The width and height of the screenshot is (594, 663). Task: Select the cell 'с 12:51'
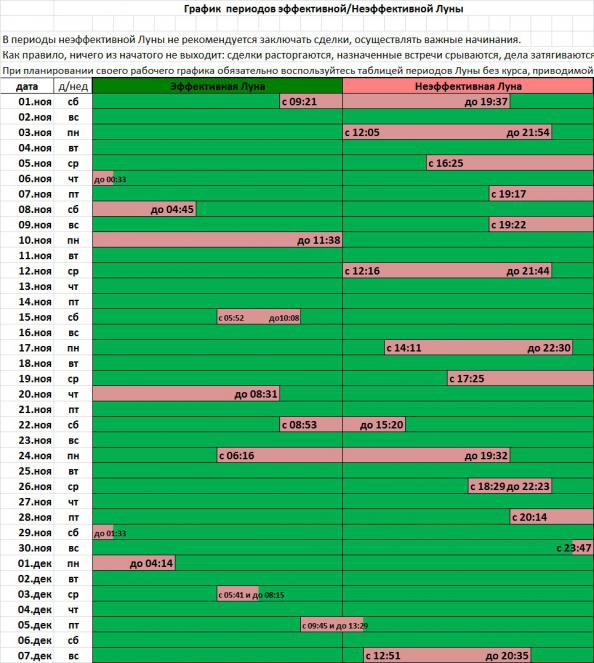point(383,656)
